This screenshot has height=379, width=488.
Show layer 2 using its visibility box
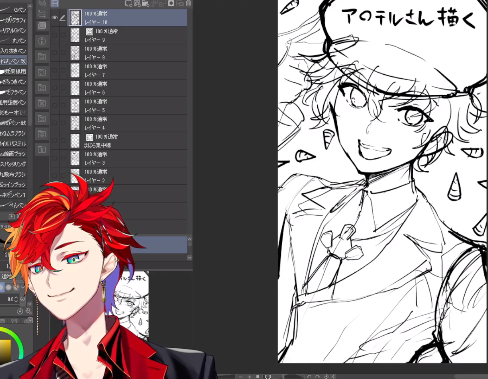[55, 176]
